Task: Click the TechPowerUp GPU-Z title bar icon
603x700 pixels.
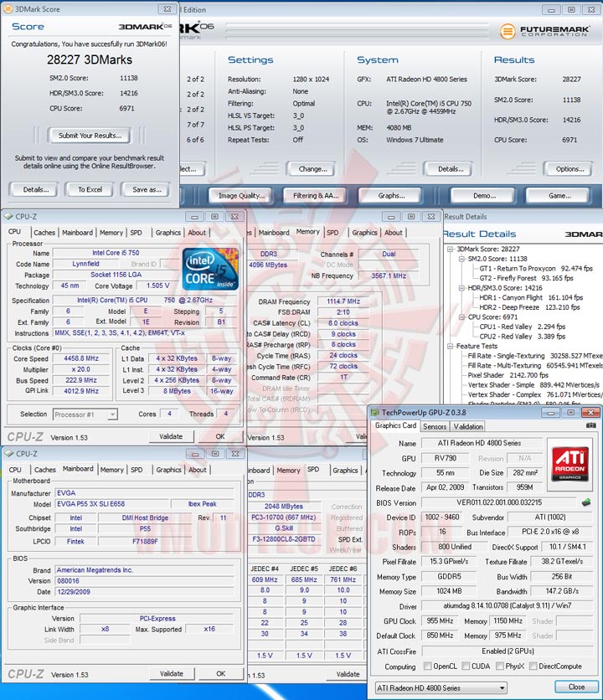Action: [374, 413]
